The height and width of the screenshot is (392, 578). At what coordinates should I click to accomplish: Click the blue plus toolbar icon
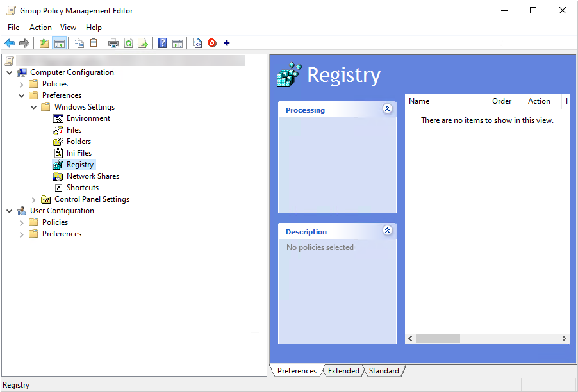[226, 43]
